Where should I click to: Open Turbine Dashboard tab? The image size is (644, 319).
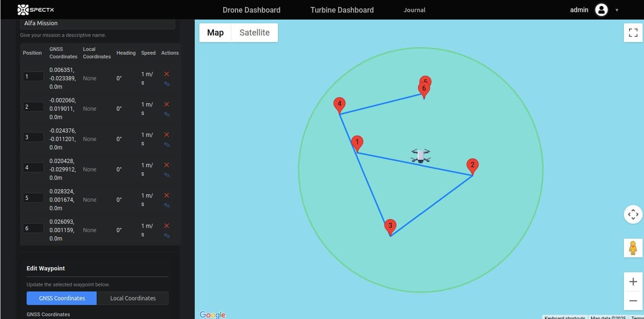(342, 10)
